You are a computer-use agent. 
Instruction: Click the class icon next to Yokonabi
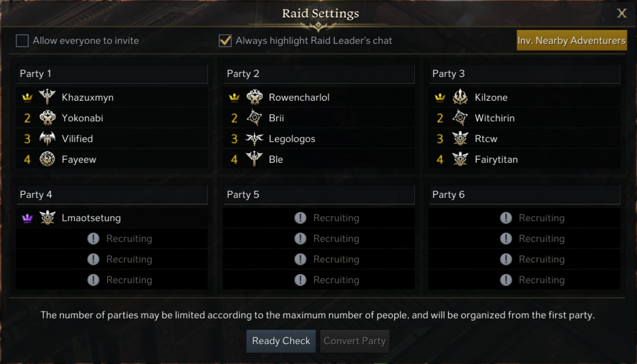click(47, 118)
